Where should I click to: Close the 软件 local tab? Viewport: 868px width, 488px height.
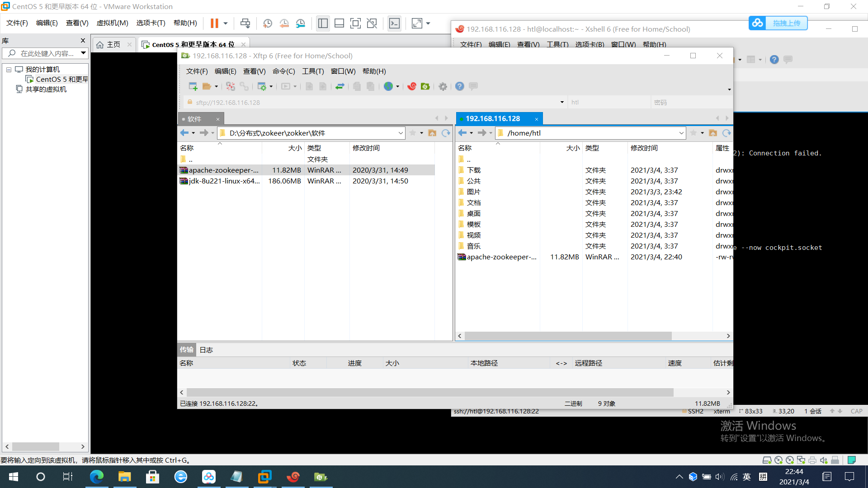coord(217,119)
